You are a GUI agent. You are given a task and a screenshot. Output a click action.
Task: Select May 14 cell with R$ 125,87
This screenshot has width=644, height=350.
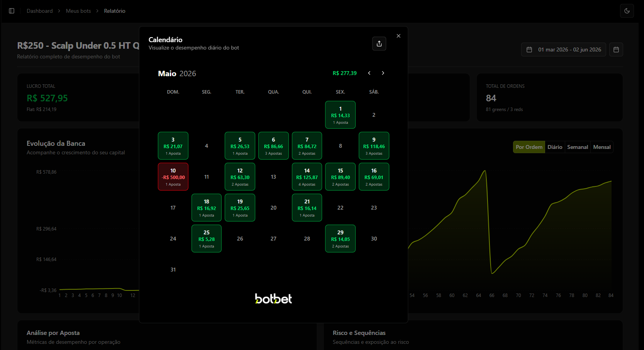pos(307,177)
